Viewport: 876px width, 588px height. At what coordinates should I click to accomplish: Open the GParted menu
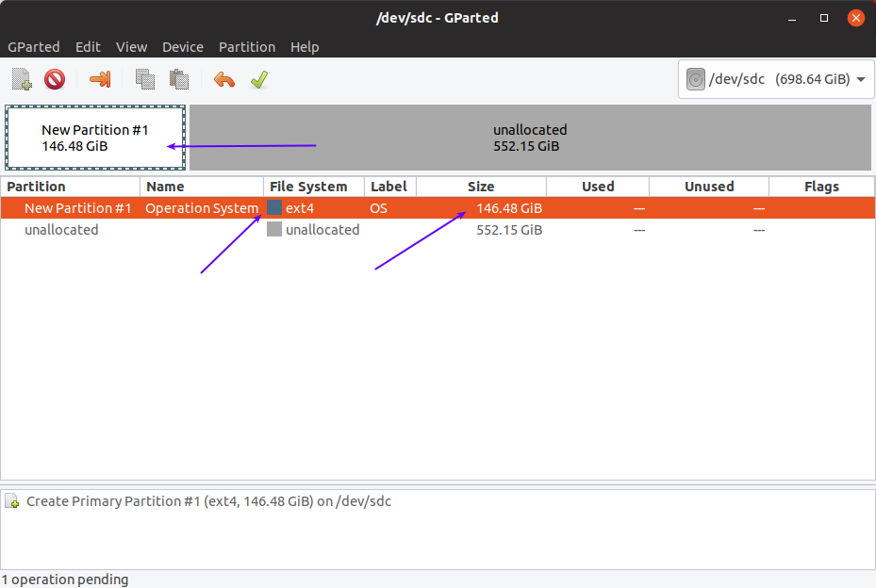click(34, 46)
